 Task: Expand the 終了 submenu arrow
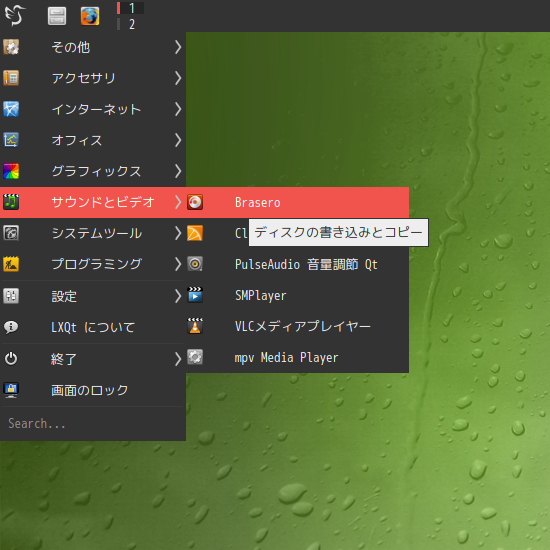[x=178, y=359]
